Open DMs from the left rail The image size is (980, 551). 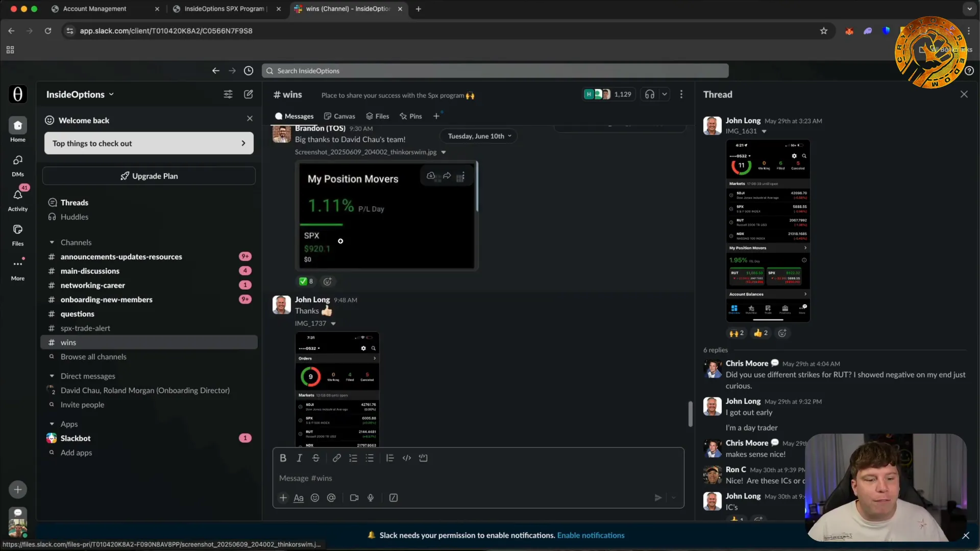point(18,165)
